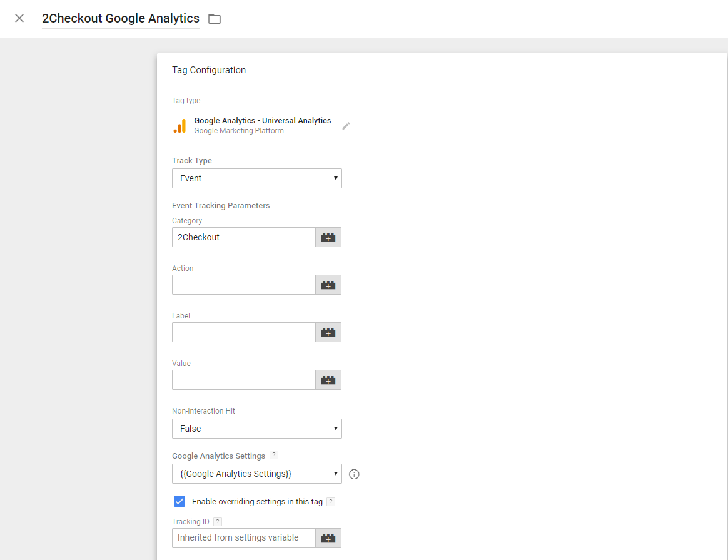The width and height of the screenshot is (728, 560).
Task: Focus the empty Label input field
Action: coord(244,332)
